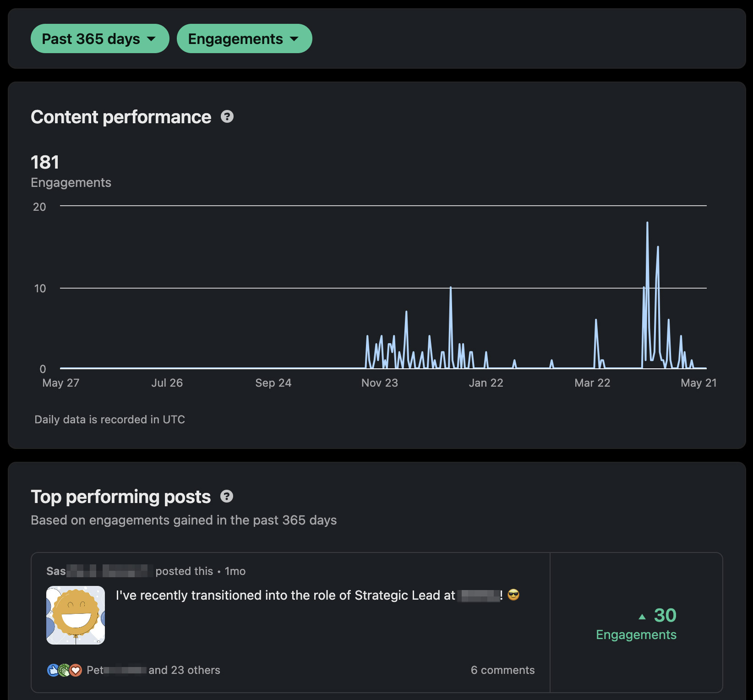Click the 'Daily data is recorded in UTC' note
Viewport: 753px width, 700px height.
pos(110,420)
